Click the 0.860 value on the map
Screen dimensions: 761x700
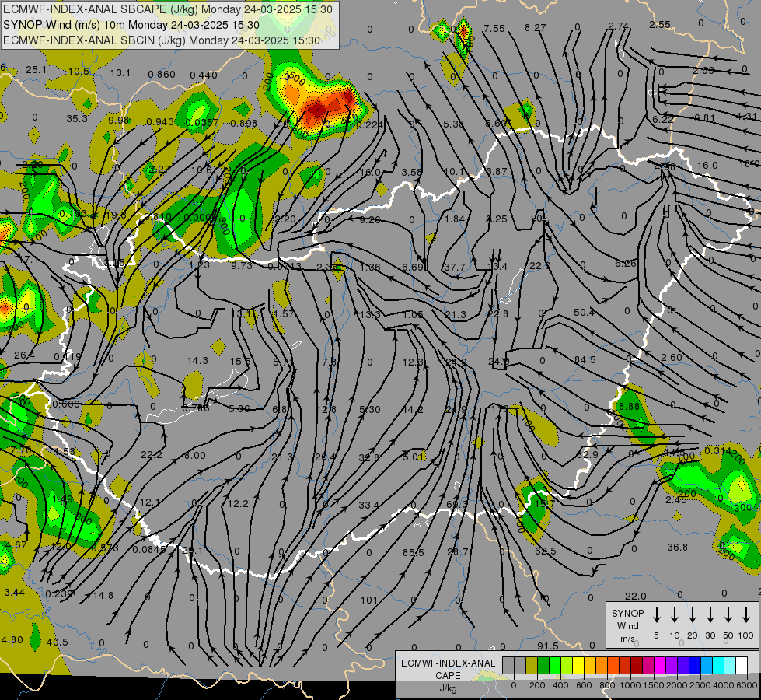162,75
